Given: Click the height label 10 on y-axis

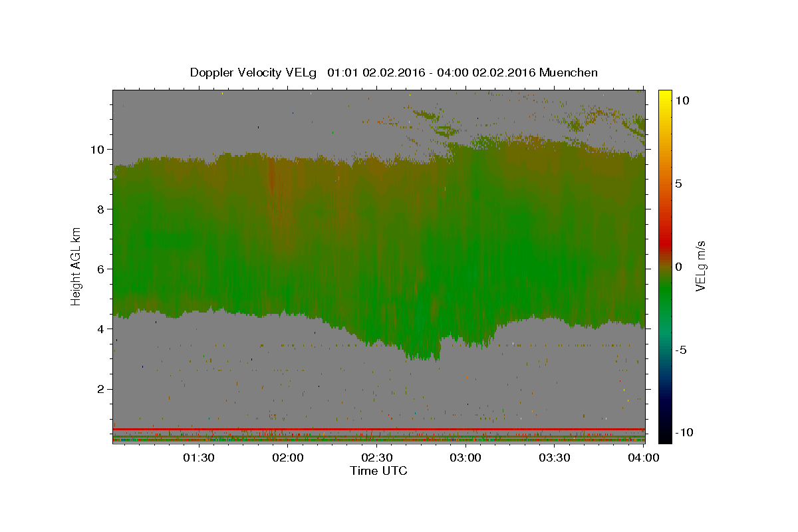Looking at the screenshot, I should tap(96, 149).
